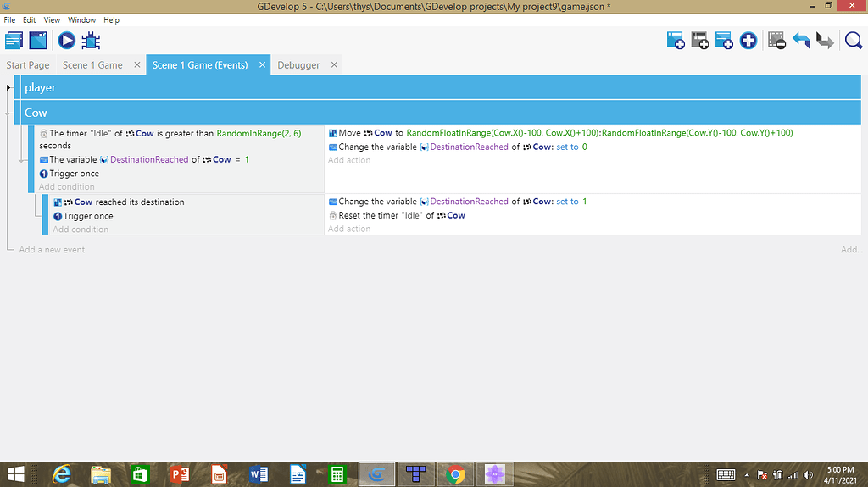Start preview with debugger bug icon
Screen dimensions: 868x487
coord(91,40)
